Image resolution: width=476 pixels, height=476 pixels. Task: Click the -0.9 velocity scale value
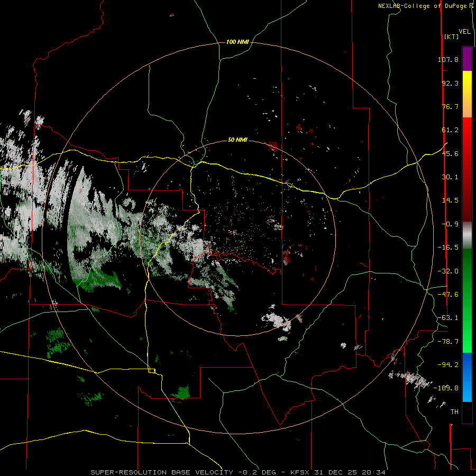pos(450,224)
